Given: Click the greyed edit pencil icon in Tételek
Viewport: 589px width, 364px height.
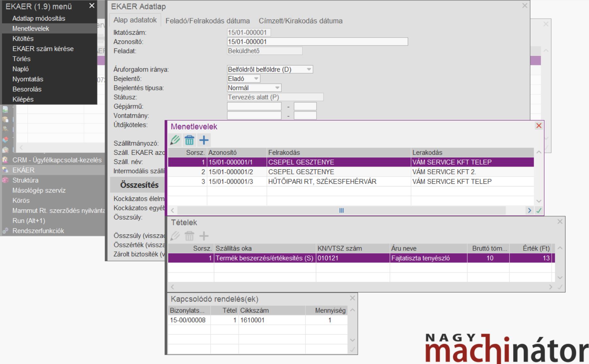Looking at the screenshot, I should click(x=175, y=236).
